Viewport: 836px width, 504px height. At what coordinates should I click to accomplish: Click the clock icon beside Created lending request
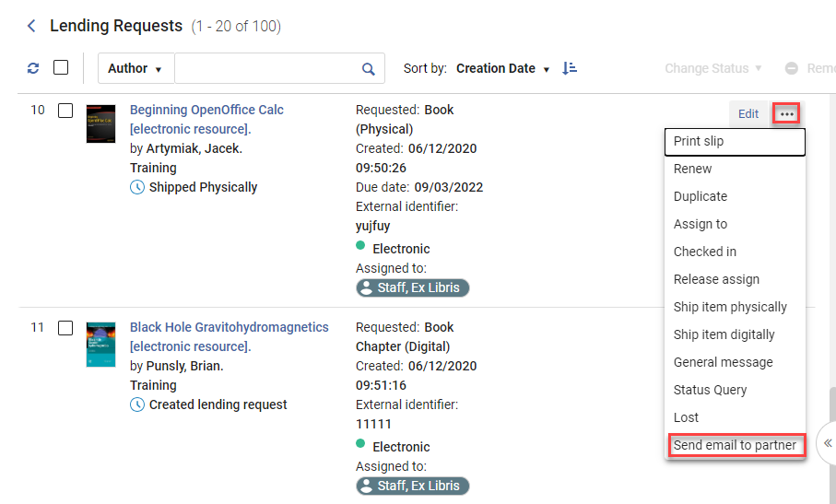pyautogui.click(x=137, y=404)
